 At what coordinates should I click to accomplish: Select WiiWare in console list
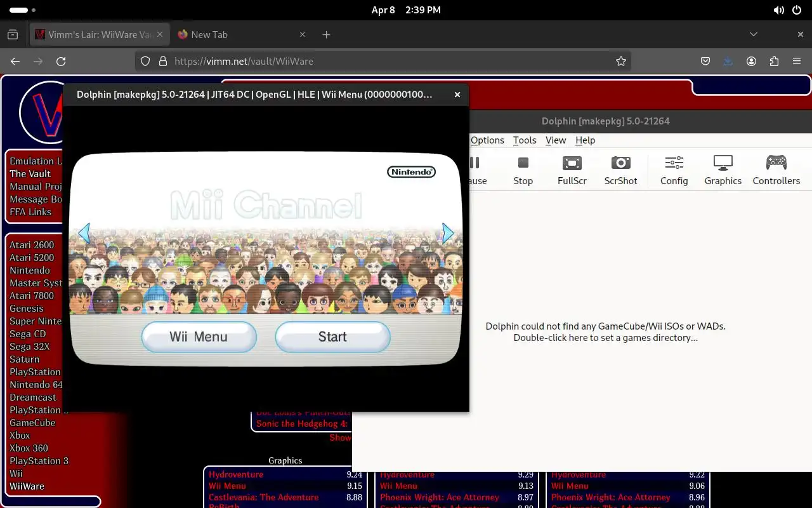[27, 486]
